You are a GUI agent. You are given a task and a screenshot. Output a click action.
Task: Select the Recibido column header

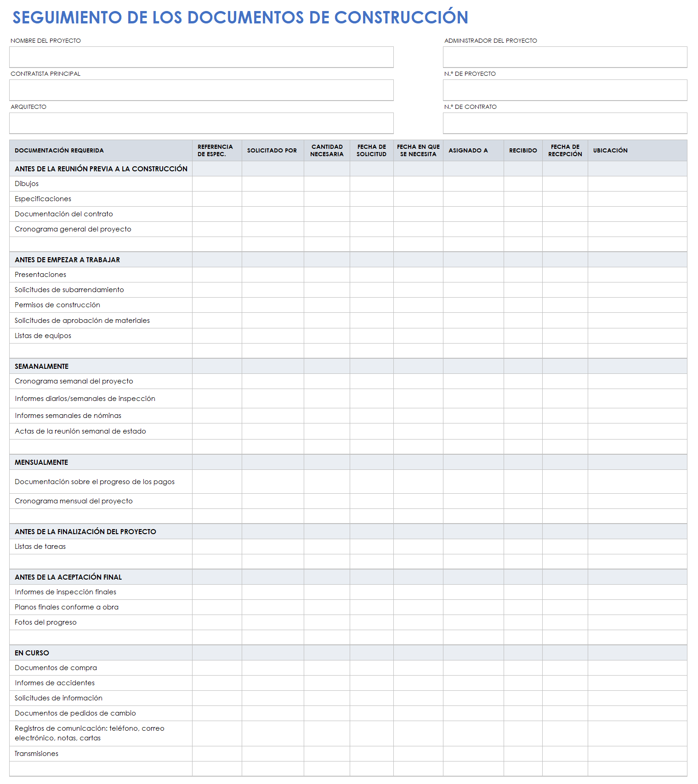(x=523, y=151)
